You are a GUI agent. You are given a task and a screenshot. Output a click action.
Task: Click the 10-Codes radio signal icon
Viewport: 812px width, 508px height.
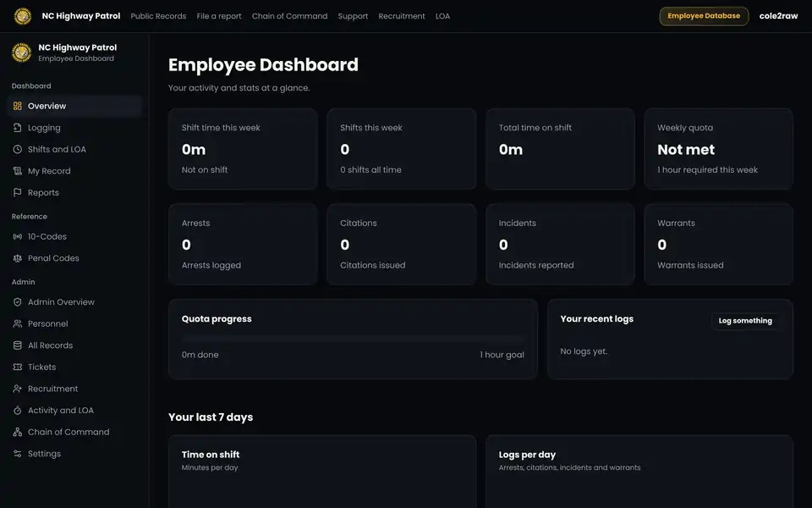point(18,236)
